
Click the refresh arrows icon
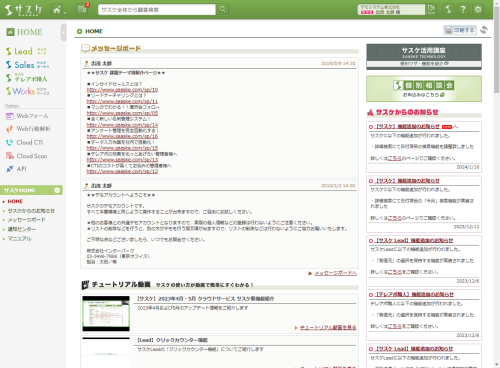pyautogui.click(x=484, y=30)
